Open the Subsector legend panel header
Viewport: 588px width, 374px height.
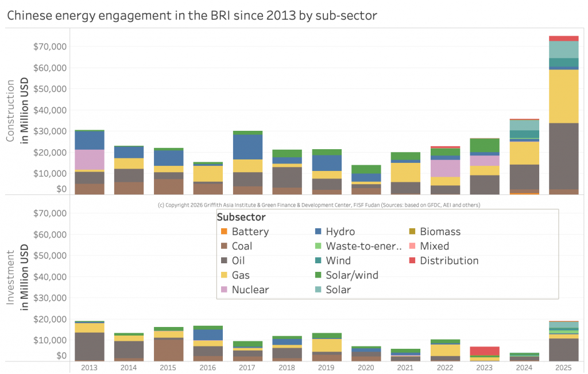pyautogui.click(x=241, y=217)
